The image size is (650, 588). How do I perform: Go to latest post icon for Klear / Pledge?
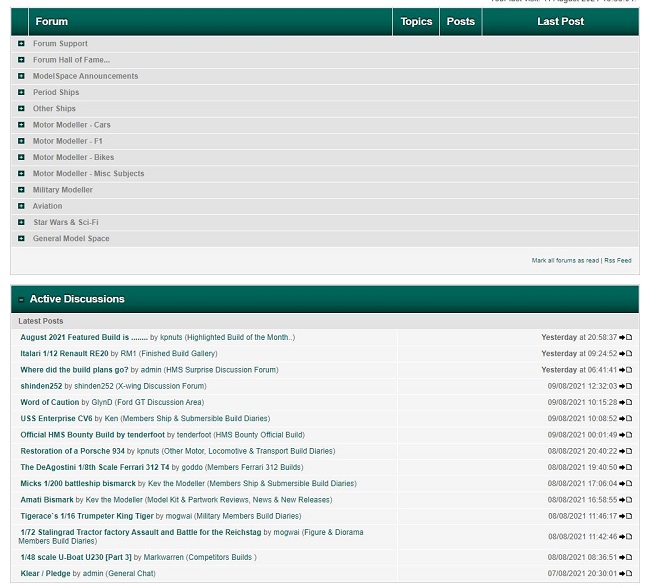[x=626, y=574]
